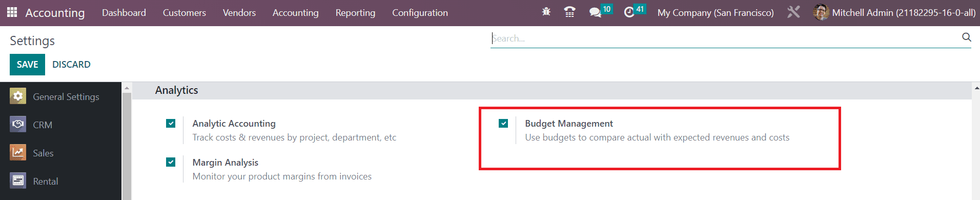The image size is (980, 200).
Task: Expand the Reporting menu
Action: tap(355, 13)
